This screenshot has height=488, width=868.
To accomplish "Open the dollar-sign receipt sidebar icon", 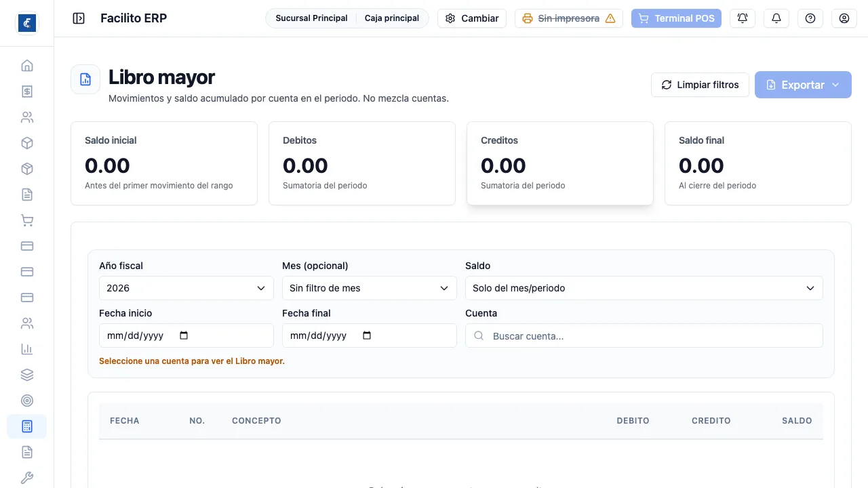I will tap(27, 91).
